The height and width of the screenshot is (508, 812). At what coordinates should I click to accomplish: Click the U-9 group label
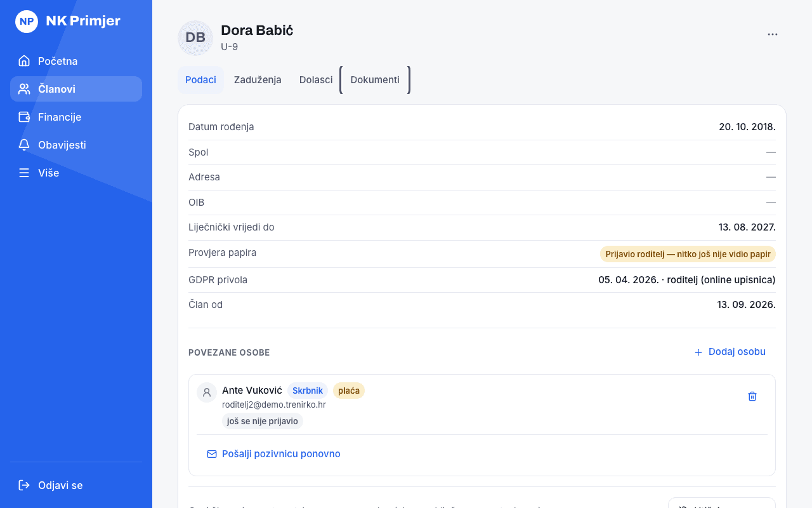[230, 46]
